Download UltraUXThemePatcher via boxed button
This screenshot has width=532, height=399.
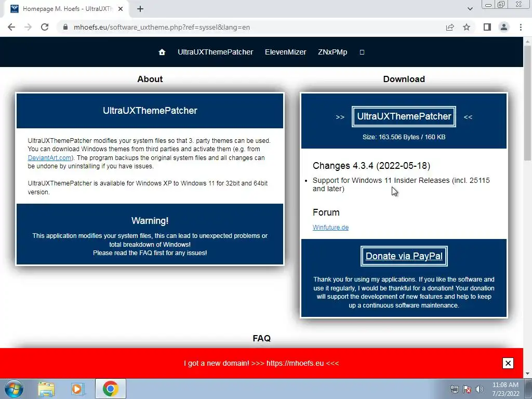click(x=404, y=116)
